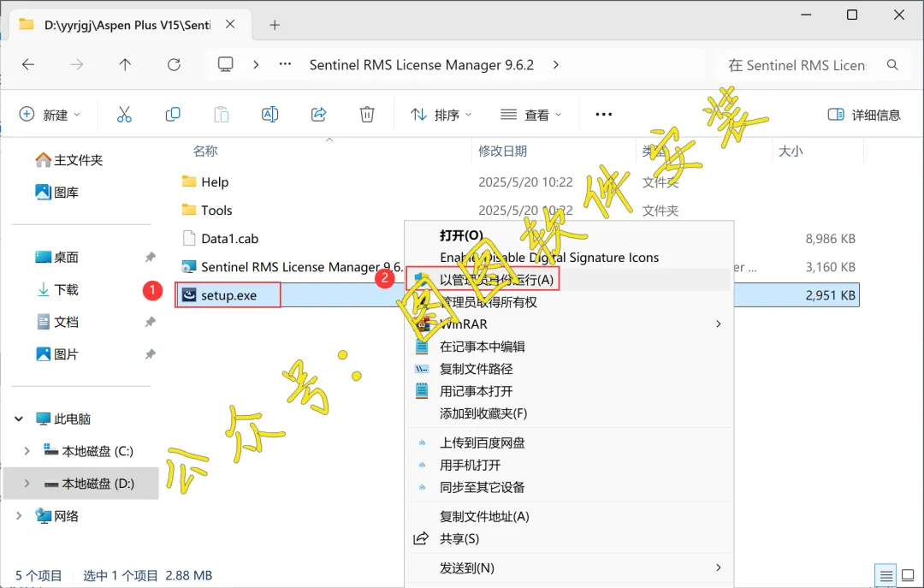924x588 pixels.
Task: Sort by 修改日期 column header
Action: (x=502, y=151)
